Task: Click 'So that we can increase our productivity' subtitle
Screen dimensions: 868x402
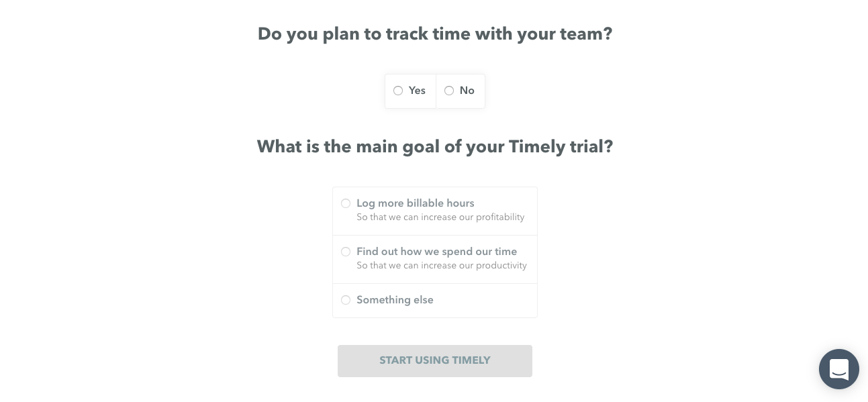Action: 442,266
